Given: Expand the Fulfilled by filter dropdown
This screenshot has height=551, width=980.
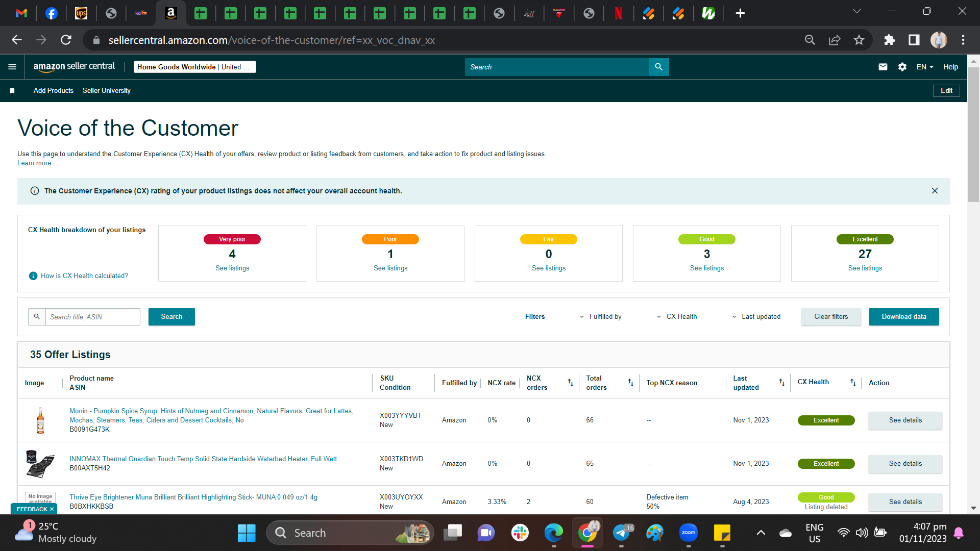Looking at the screenshot, I should [601, 317].
